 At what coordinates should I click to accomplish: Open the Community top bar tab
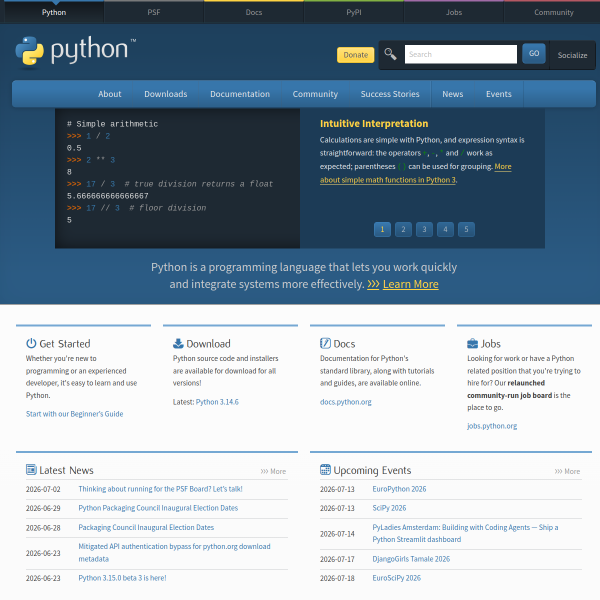point(554,12)
